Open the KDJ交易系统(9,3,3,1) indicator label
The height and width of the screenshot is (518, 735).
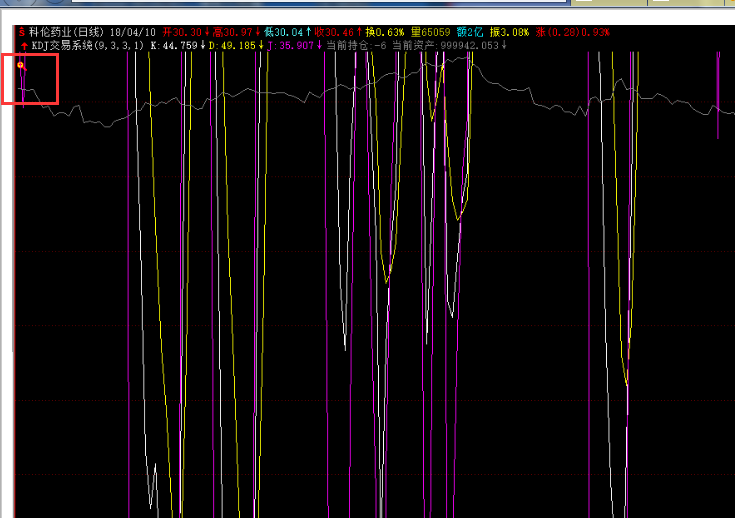(x=88, y=45)
